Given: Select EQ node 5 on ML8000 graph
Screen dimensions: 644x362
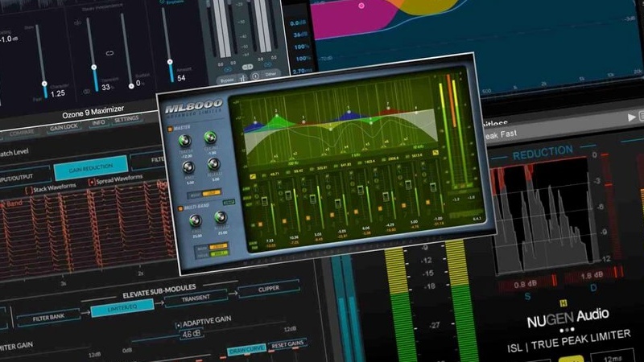Looking at the screenshot, I should coord(349,112).
